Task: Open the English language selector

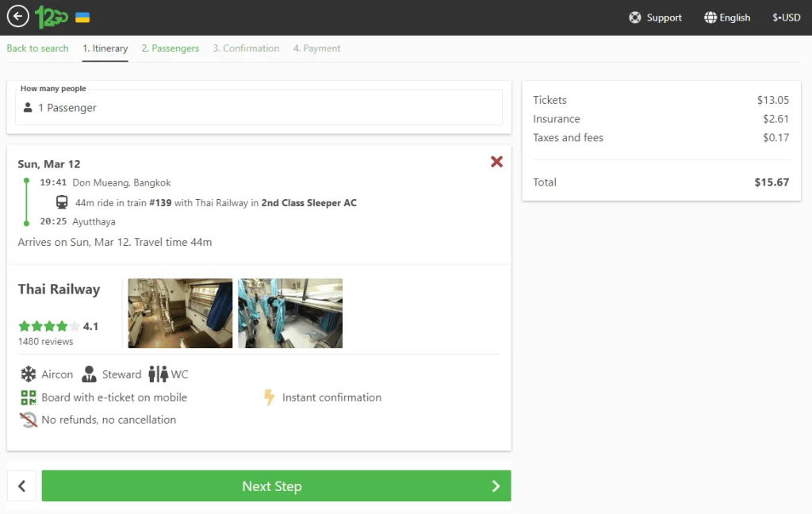Action: point(727,17)
